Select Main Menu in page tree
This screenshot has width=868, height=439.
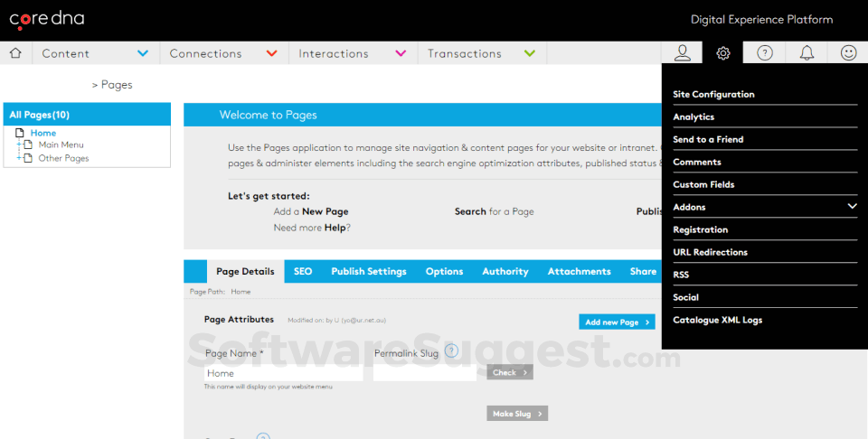61,145
